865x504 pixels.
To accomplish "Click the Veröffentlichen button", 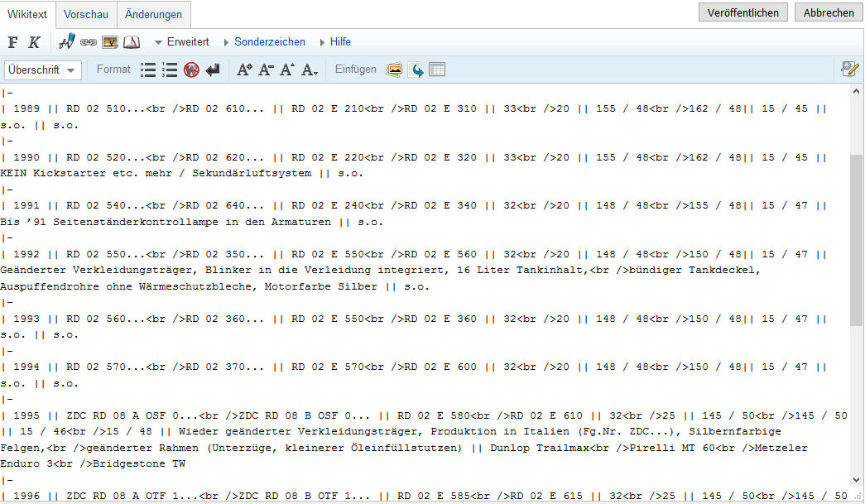I will 743,12.
